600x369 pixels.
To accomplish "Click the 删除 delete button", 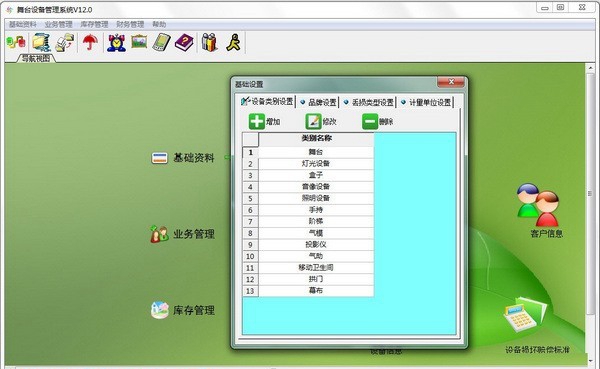I will tap(377, 122).
